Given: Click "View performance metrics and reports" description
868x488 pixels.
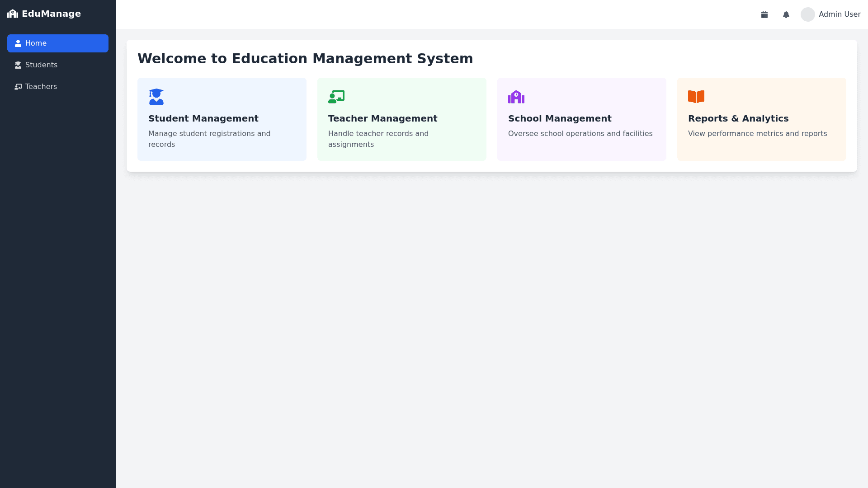Looking at the screenshot, I should pos(757,134).
